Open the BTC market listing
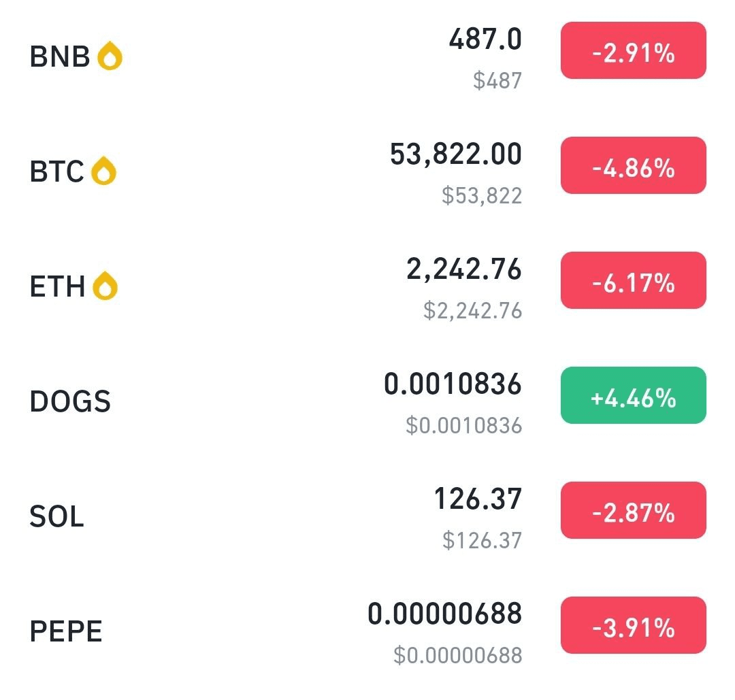735x700 pixels. coord(367,171)
